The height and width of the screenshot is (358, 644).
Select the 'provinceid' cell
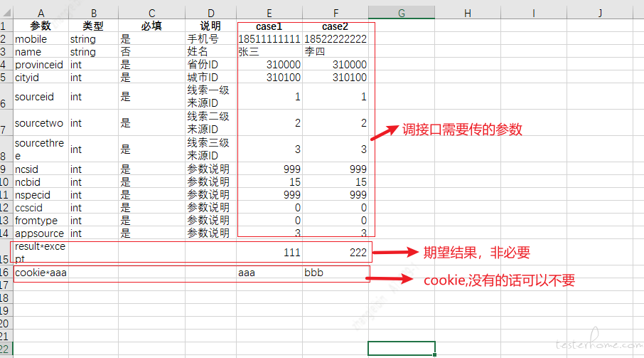click(x=41, y=65)
